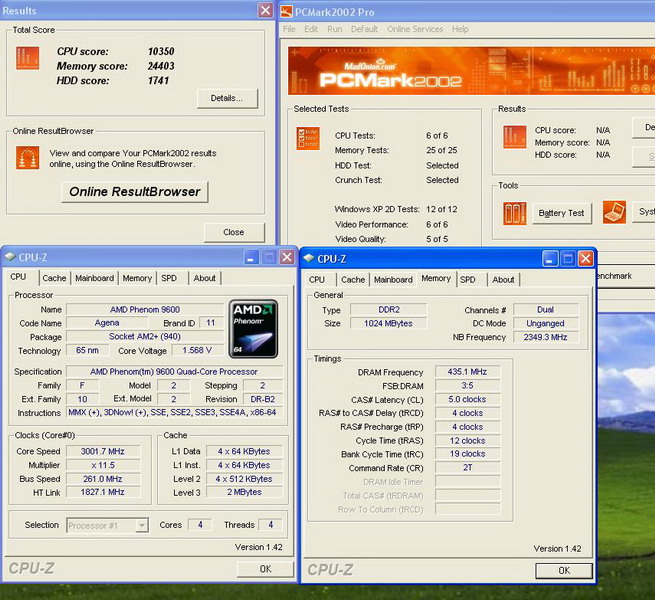The width and height of the screenshot is (655, 600).
Task: Click the HDD score value 1741
Action: 158,81
